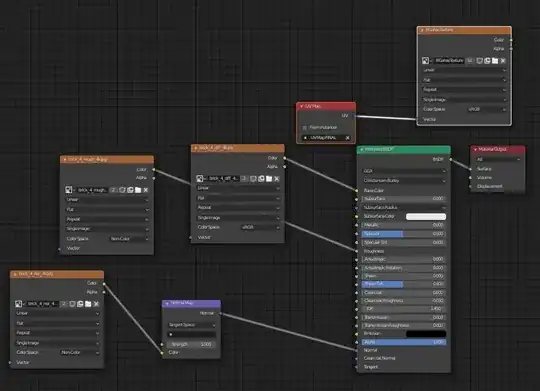
Task: Open Christensen-Burley dropdown in Principled BSDF
Action: (x=404, y=181)
